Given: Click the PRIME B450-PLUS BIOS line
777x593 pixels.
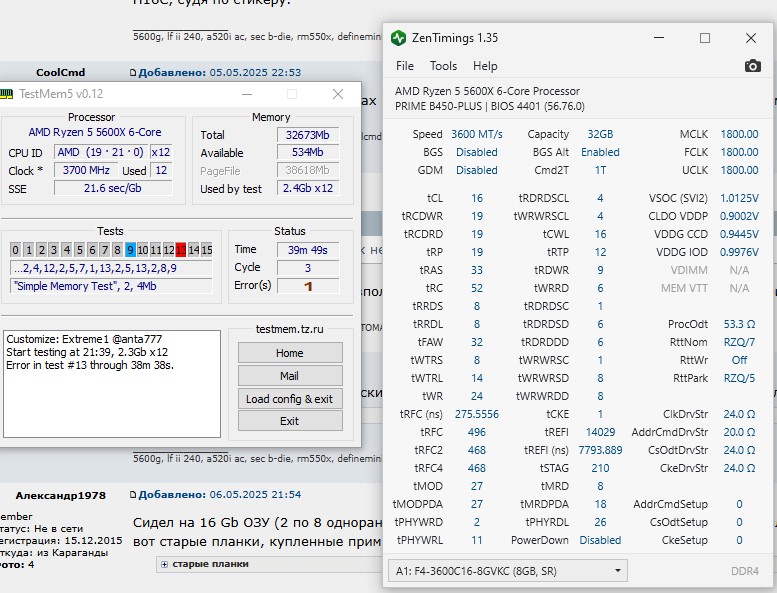Looking at the screenshot, I should click(x=490, y=106).
